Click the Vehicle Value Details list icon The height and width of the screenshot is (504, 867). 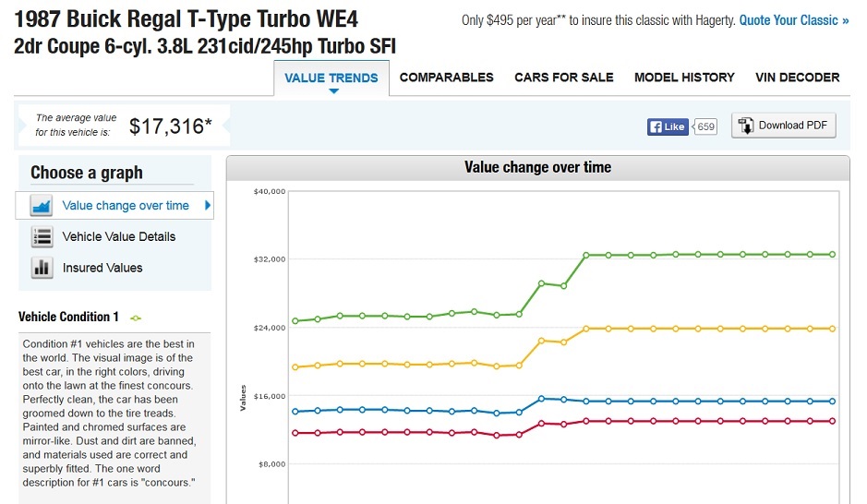(42, 236)
